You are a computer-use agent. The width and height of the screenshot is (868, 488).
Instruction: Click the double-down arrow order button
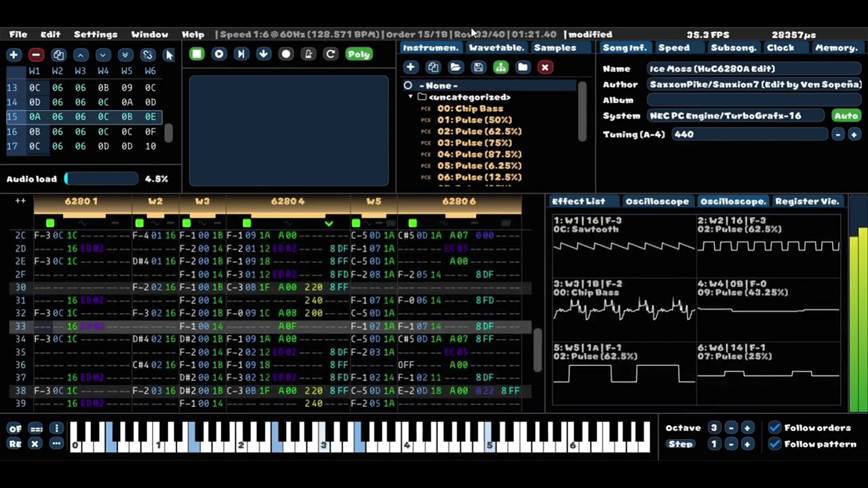[125, 55]
